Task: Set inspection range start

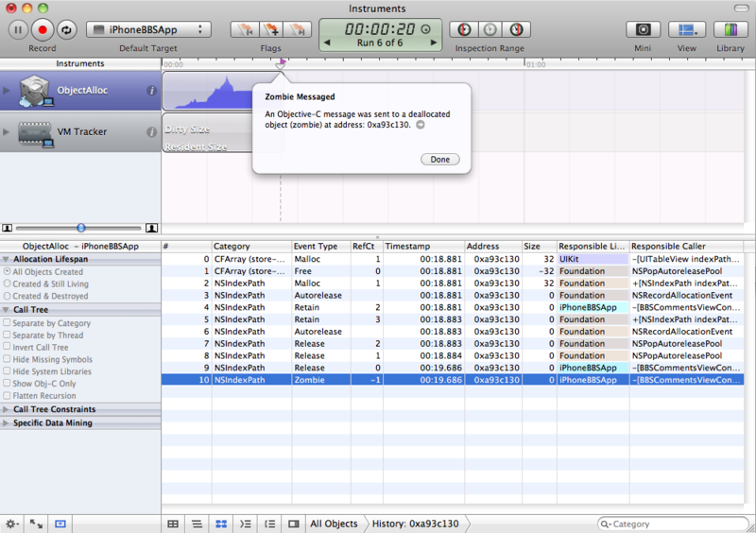Action: pyautogui.click(x=463, y=29)
